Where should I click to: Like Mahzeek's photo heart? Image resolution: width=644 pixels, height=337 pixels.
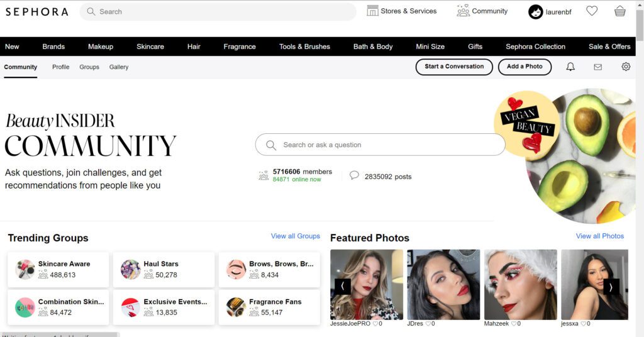[513, 323]
